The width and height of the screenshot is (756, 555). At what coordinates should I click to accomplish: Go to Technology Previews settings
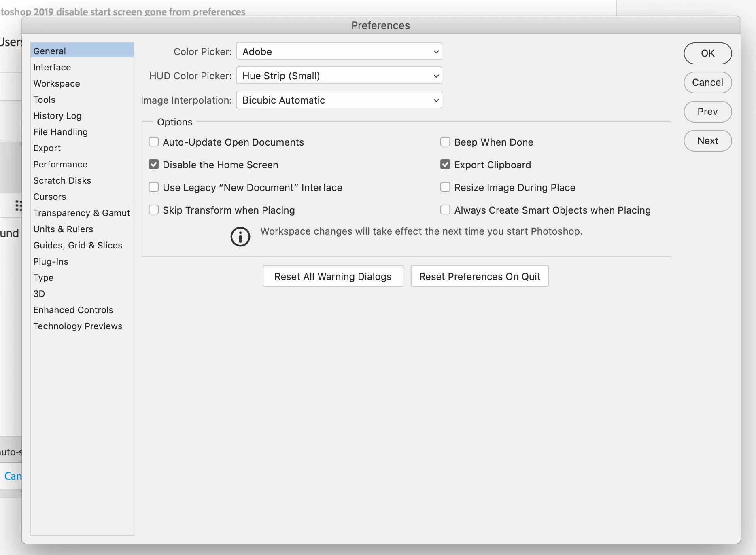[x=82, y=326]
